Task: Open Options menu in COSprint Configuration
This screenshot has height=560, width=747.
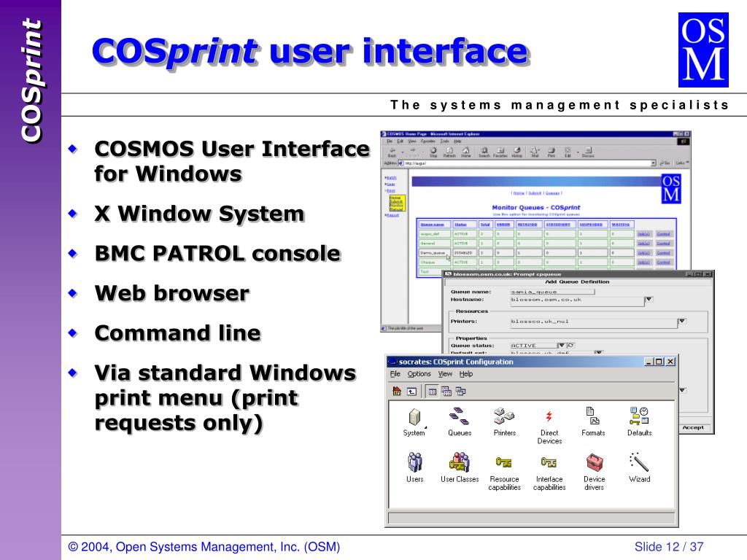Action: coord(419,374)
